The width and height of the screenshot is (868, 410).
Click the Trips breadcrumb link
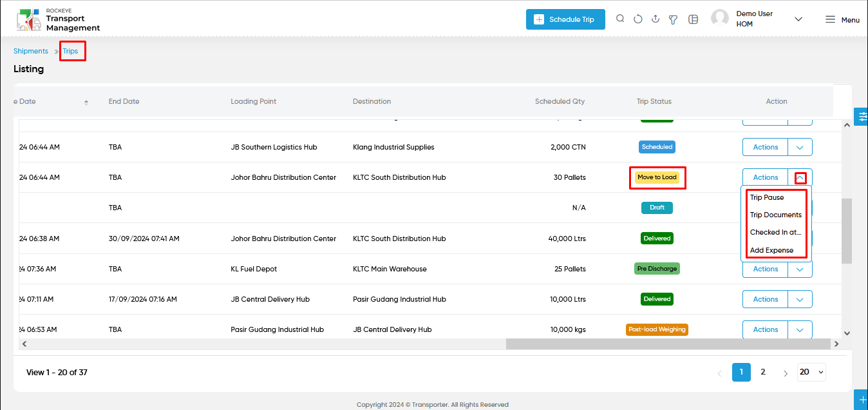(70, 51)
